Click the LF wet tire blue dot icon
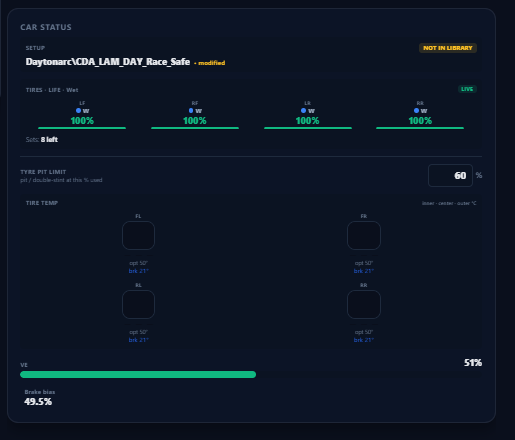The image size is (515, 440). [x=78, y=110]
